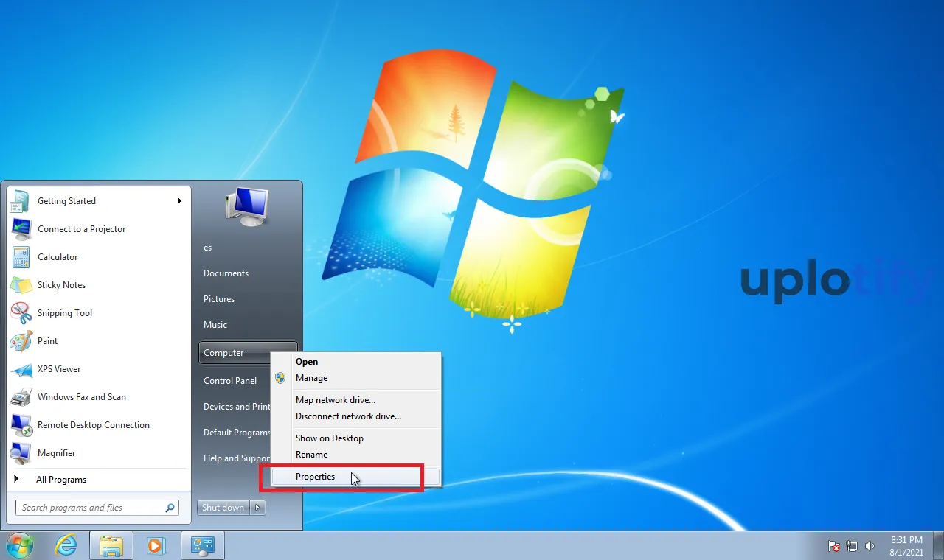Image resolution: width=944 pixels, height=560 pixels.
Task: Click the Calculator label text
Action: 58,257
